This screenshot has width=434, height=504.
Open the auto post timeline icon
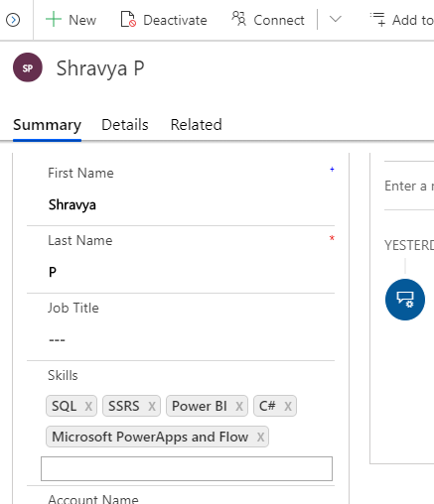point(405,300)
